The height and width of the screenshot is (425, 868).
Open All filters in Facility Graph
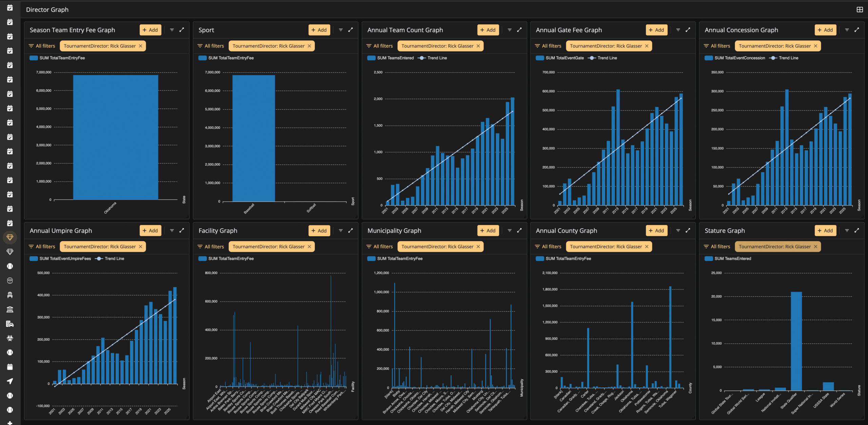(211, 247)
